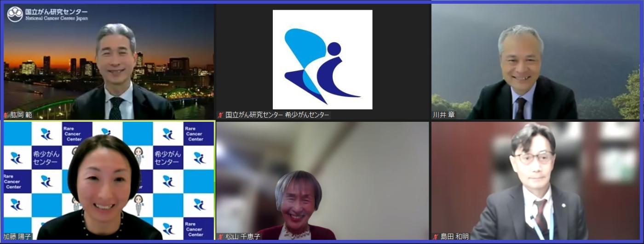Click the name label text 島田 和明

454,237
